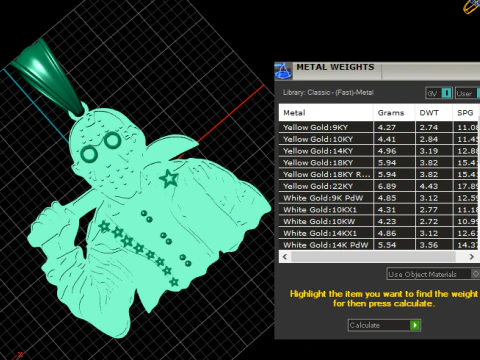
Task: Click the 4.43 DWT value
Action: click(x=429, y=186)
